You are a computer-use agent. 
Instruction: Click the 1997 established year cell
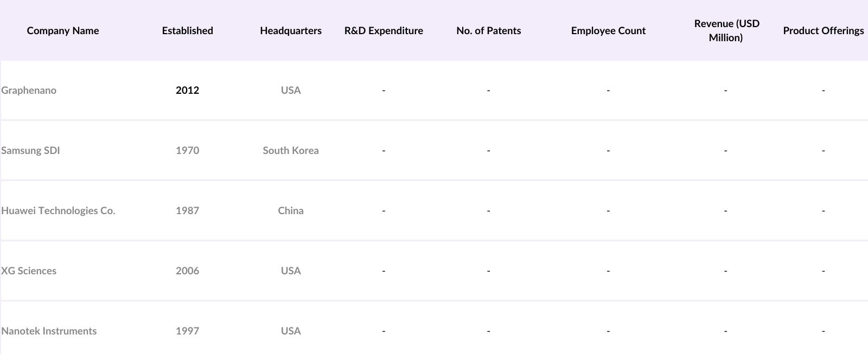pos(187,331)
